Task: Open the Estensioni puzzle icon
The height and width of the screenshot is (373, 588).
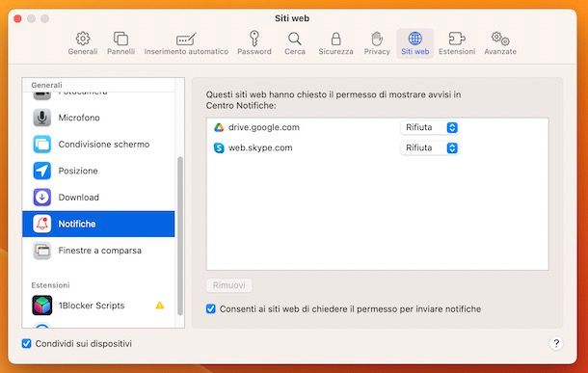Action: [457, 39]
